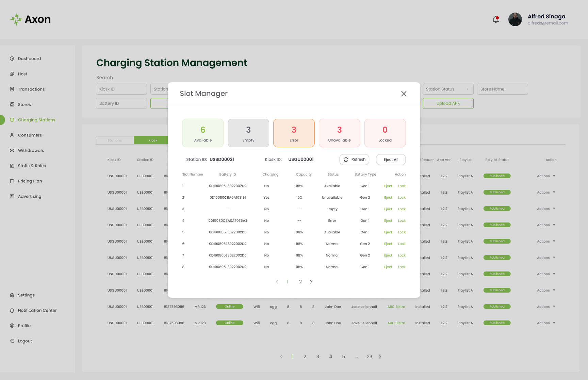The height and width of the screenshot is (380, 588).
Task: Open Withdrawals sidebar icon
Action: (12, 150)
